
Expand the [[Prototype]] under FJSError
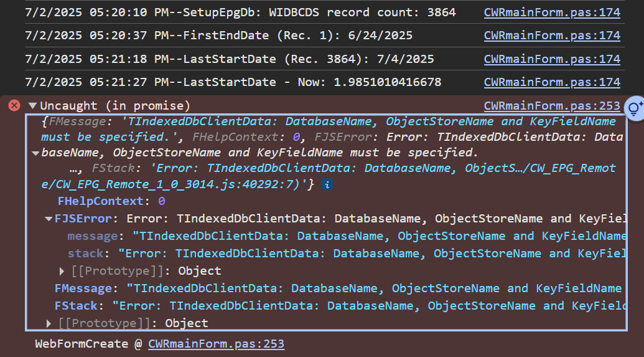[62, 271]
